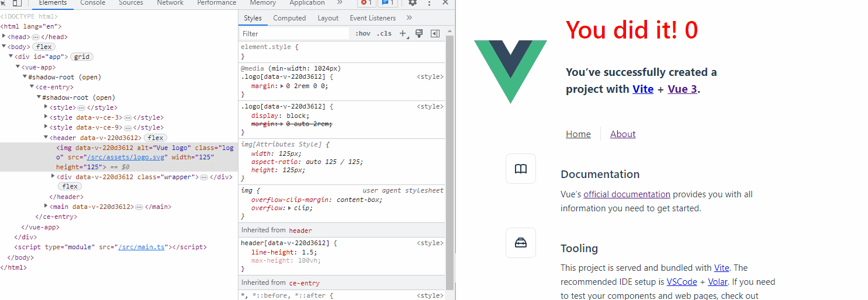The width and height of the screenshot is (868, 300).
Task: Toggle the device toolbar icon
Action: pyautogui.click(x=17, y=2)
